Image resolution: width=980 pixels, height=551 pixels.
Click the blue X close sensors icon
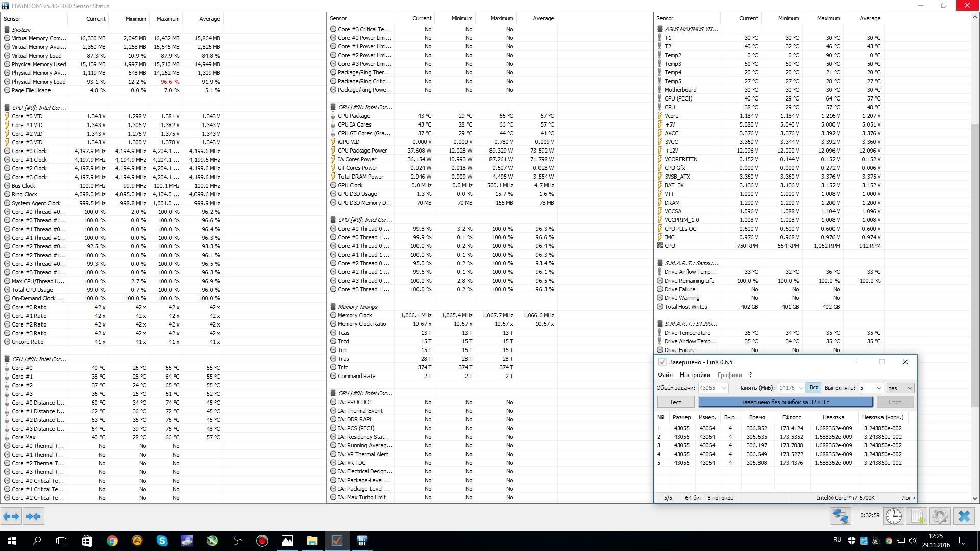coord(964,516)
